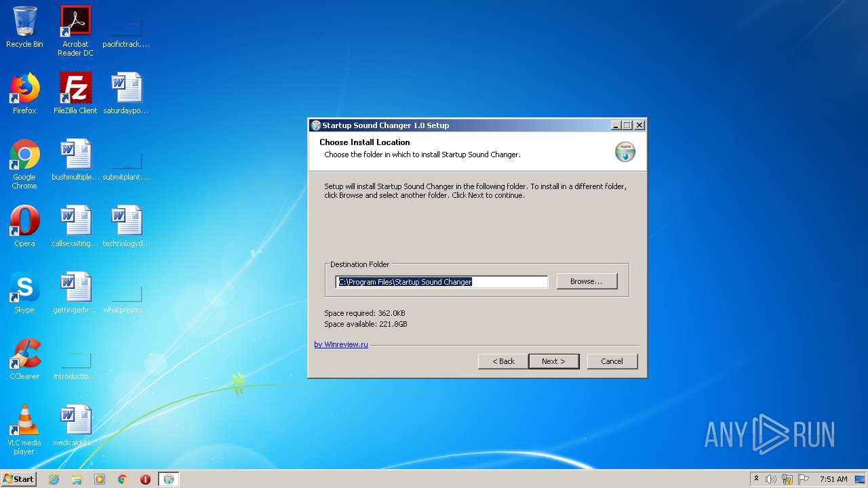Follow the by Winreview.ru link

tap(341, 344)
